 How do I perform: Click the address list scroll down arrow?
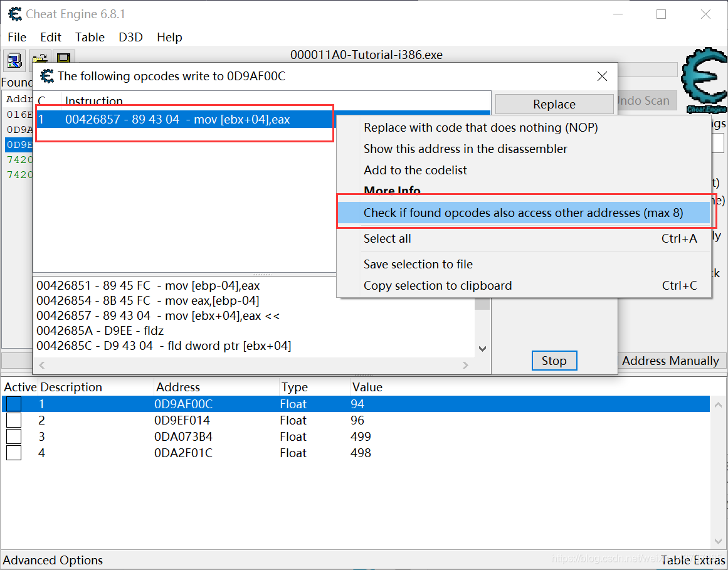click(718, 542)
